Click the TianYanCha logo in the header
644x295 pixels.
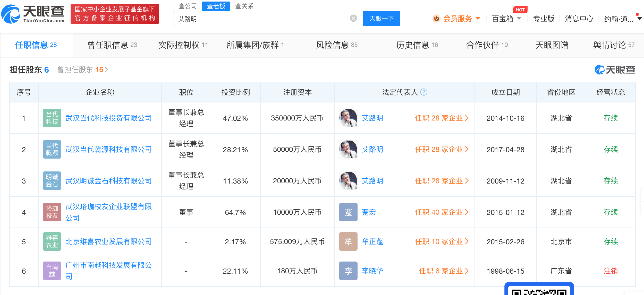coord(33,14)
